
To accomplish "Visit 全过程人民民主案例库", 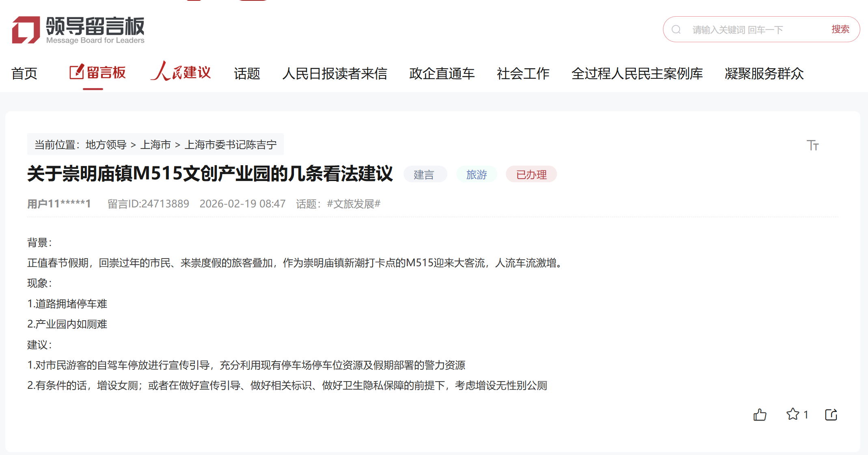I will point(637,73).
